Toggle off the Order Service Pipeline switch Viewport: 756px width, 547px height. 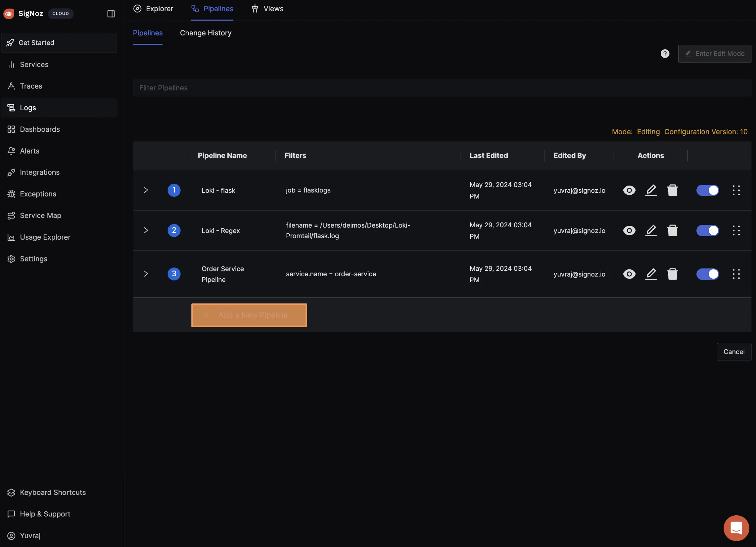[707, 274]
